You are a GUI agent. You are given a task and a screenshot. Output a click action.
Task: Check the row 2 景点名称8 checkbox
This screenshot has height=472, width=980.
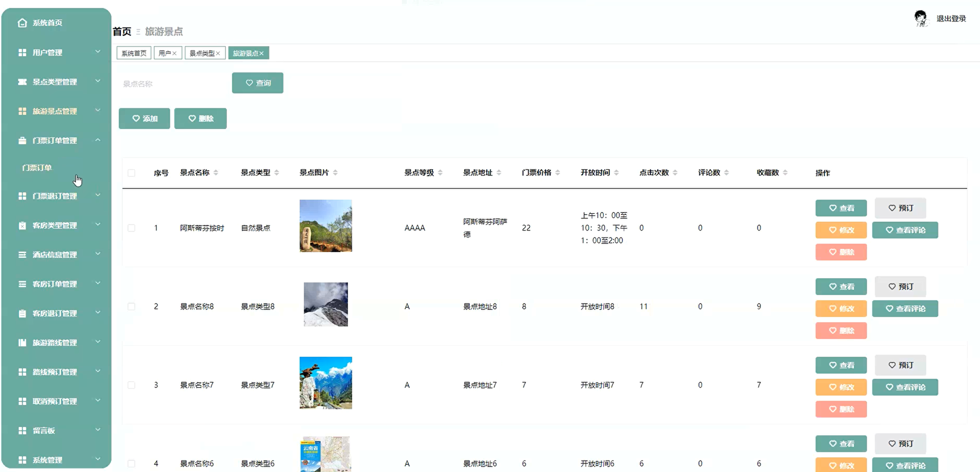pos(131,306)
